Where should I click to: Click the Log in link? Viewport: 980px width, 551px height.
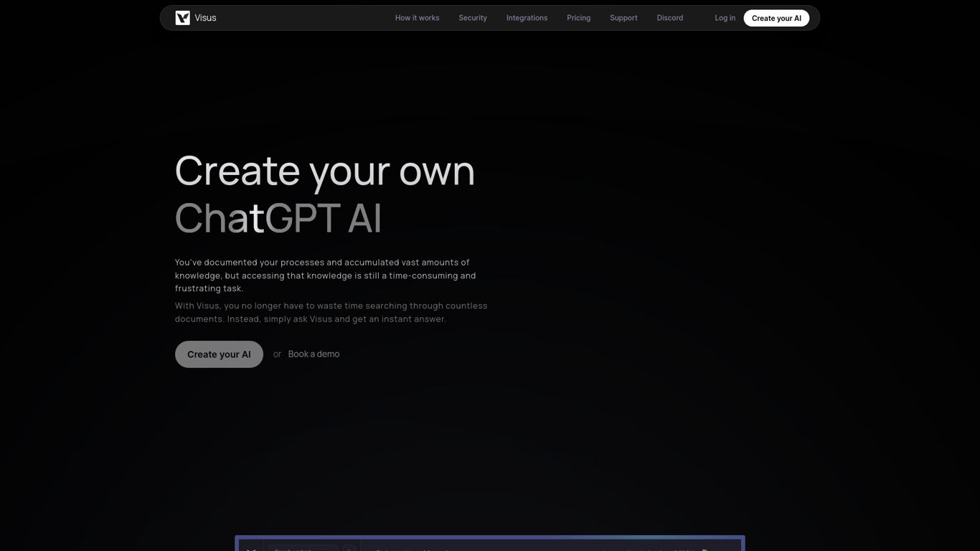725,18
